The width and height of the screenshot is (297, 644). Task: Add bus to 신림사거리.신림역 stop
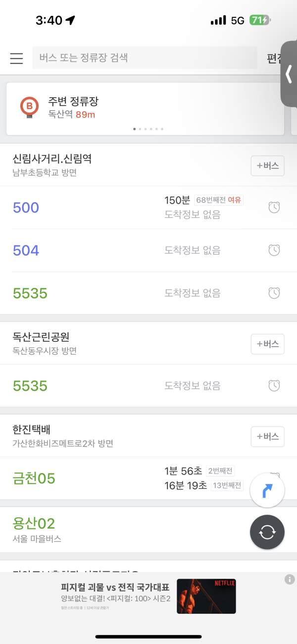coord(268,166)
